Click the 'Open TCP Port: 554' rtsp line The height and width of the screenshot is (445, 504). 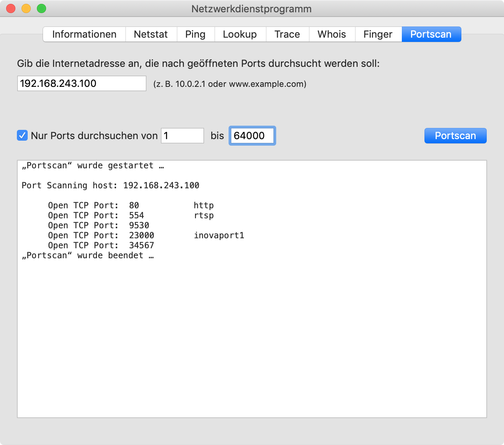pos(131,216)
